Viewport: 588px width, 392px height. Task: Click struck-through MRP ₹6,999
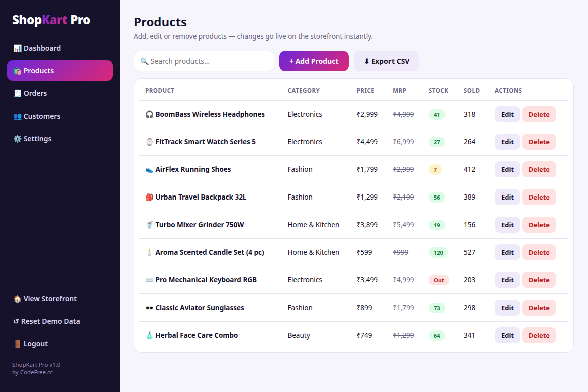tap(403, 142)
